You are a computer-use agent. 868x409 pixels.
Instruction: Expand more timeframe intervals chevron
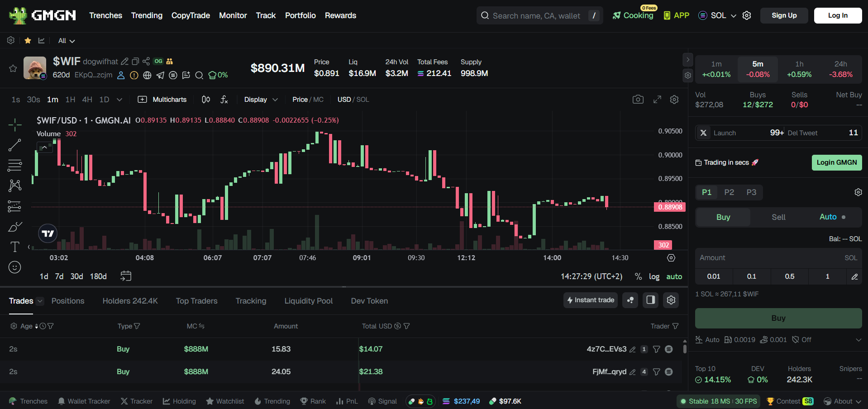[119, 100]
